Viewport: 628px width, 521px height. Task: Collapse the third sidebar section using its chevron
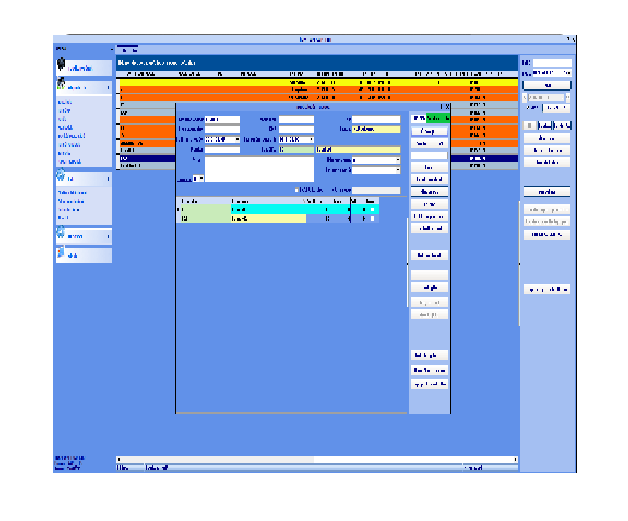coord(108,178)
